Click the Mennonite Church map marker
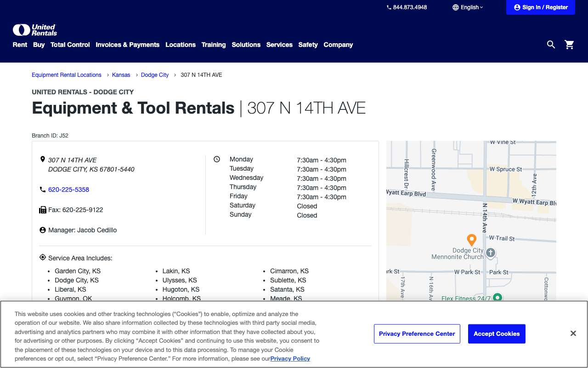This screenshot has height=368, width=588. click(x=491, y=253)
